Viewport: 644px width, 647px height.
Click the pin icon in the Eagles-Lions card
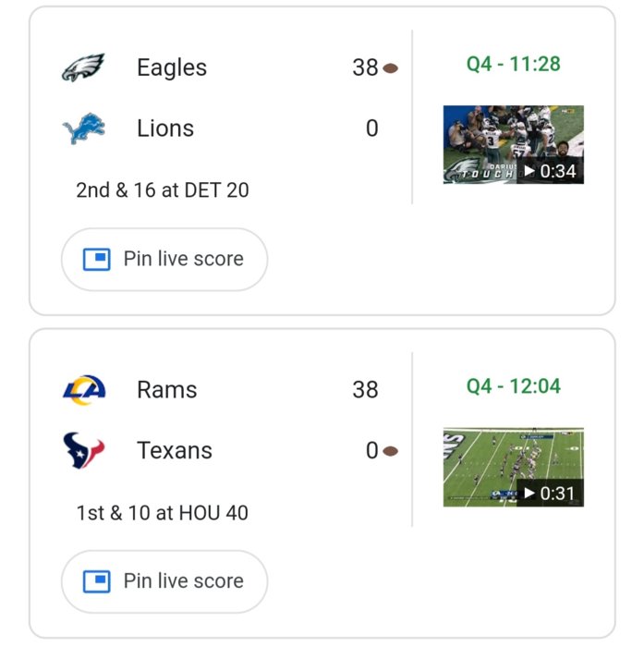click(97, 259)
